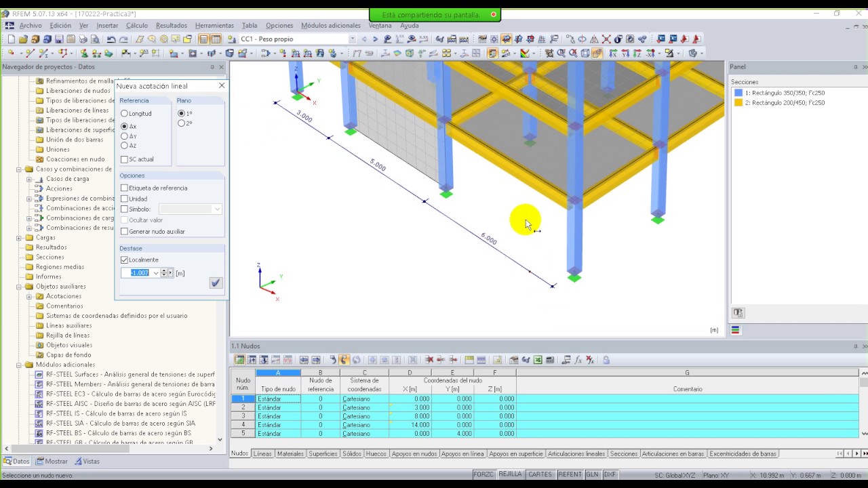The width and height of the screenshot is (868, 488).
Task: Go to the next load case arrow
Action: 375,39
